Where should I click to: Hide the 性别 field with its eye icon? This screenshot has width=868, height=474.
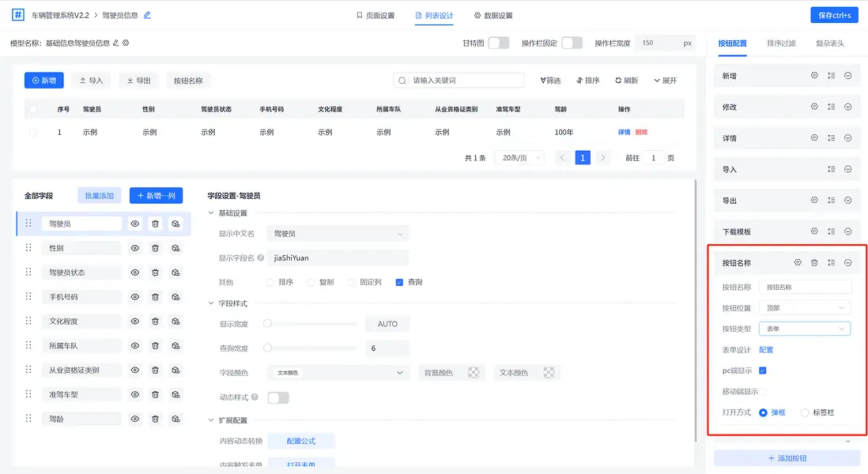pos(134,248)
